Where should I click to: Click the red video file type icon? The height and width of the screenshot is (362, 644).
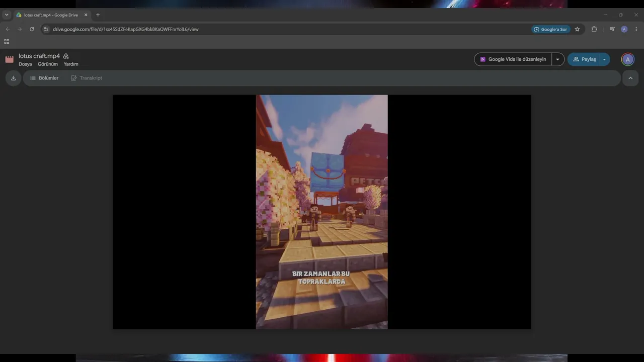(x=9, y=59)
